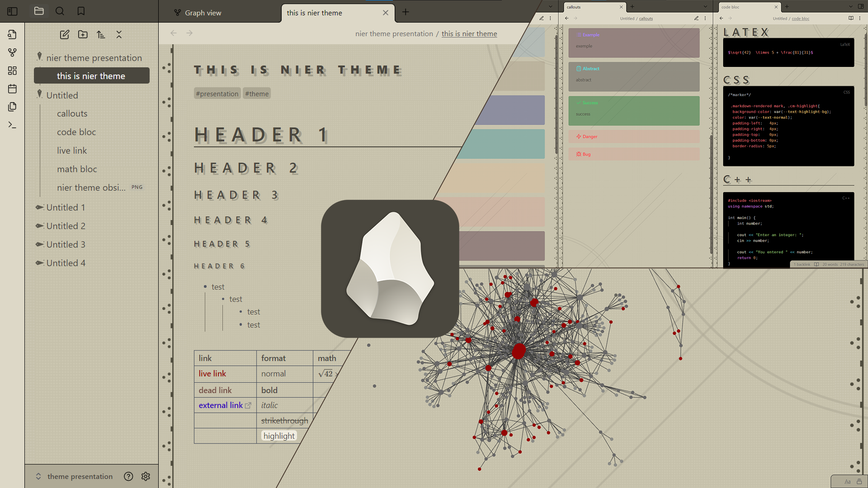Click the external link arrow icon

248,406
